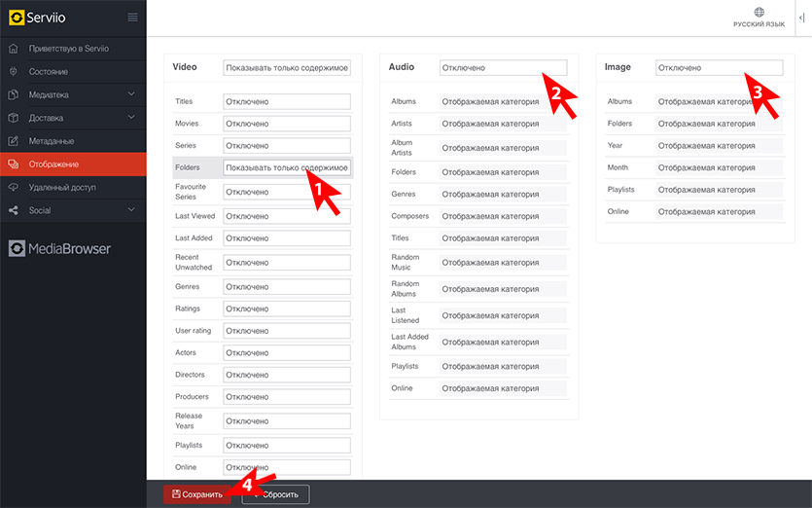This screenshot has height=508, width=812.
Task: Click the Last Listened category field
Action: (503, 315)
